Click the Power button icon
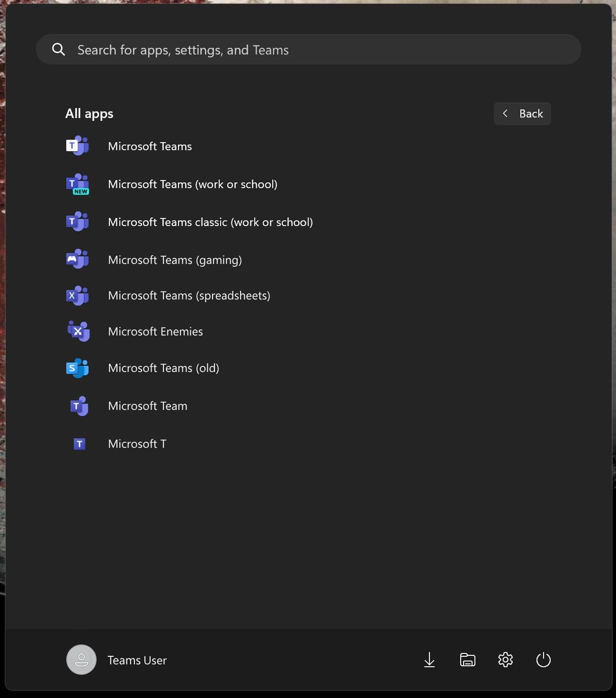This screenshot has height=698, width=616. point(544,660)
